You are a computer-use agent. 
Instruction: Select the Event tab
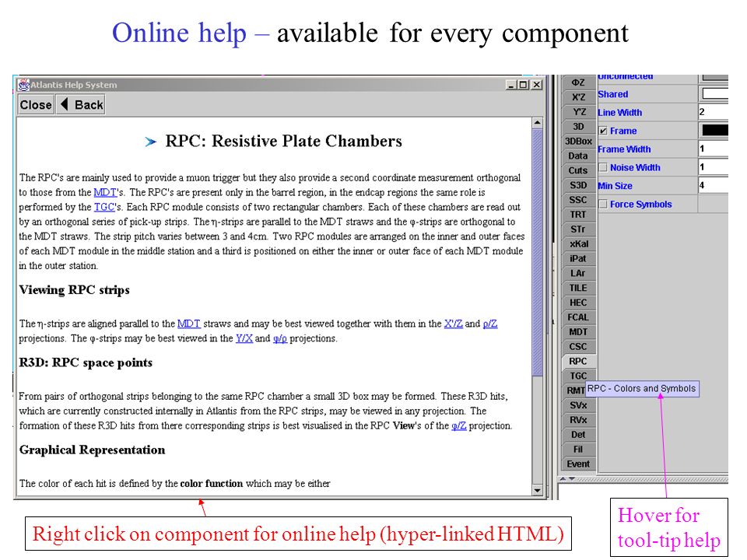[578, 464]
